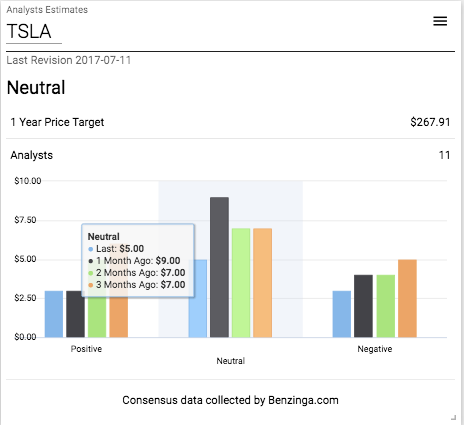Screen dimensions: 464x425
Task: Click the $5.00 y-axis label
Action: 25,259
